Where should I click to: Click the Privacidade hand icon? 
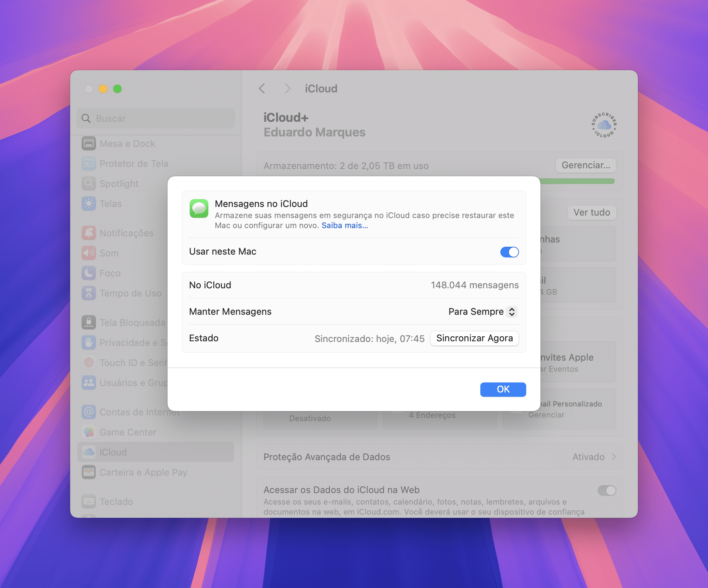pyautogui.click(x=89, y=343)
